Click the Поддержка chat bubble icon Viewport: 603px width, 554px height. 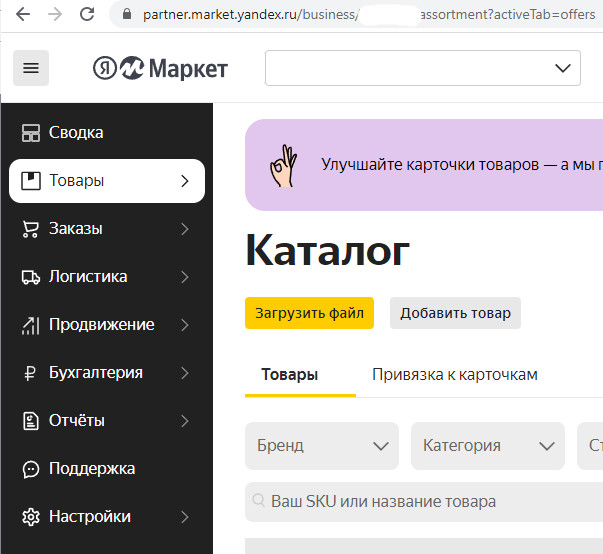31,469
